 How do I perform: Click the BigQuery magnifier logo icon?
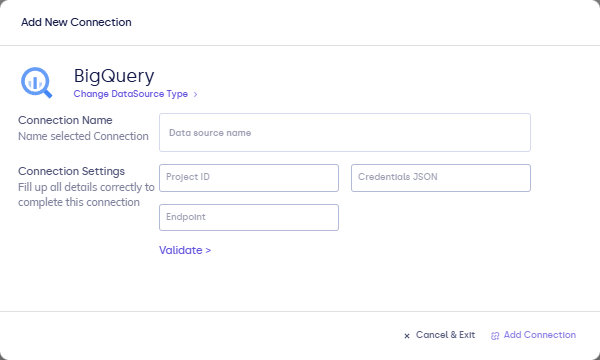point(36,83)
